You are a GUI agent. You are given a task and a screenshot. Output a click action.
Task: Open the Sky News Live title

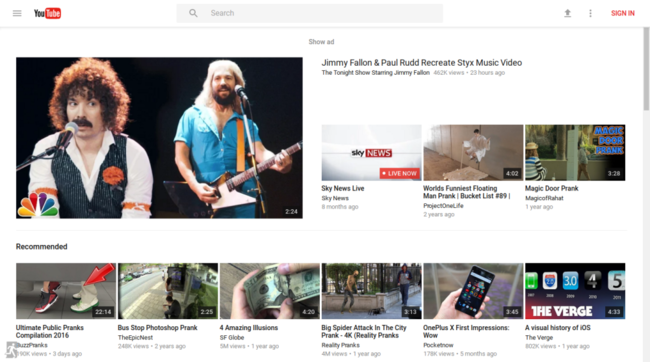343,188
